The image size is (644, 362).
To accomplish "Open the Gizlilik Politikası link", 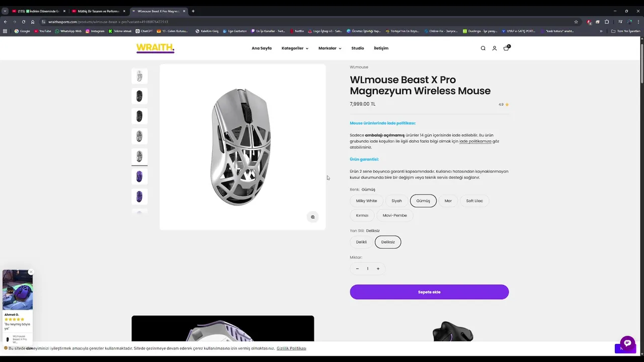I will [291, 348].
